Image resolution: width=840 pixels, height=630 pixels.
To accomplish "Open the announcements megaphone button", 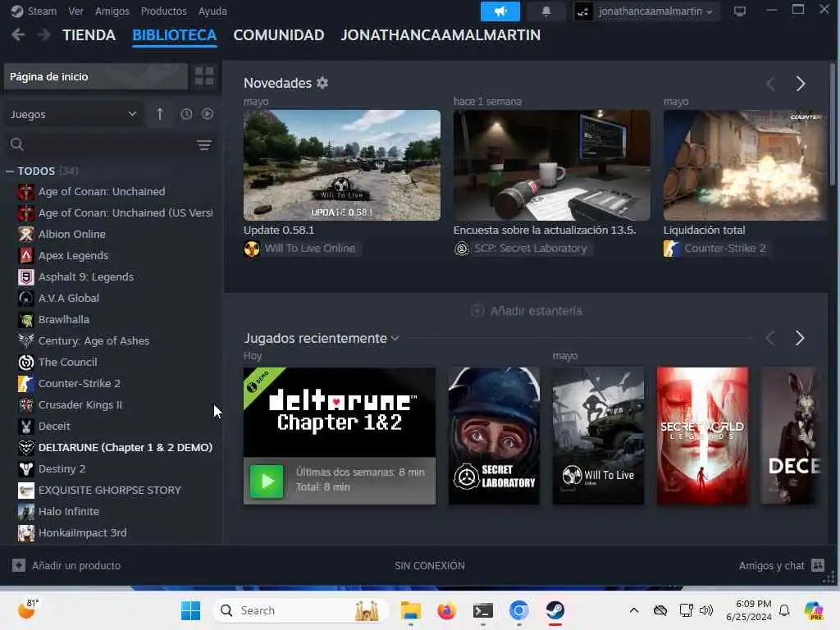I will [x=500, y=11].
